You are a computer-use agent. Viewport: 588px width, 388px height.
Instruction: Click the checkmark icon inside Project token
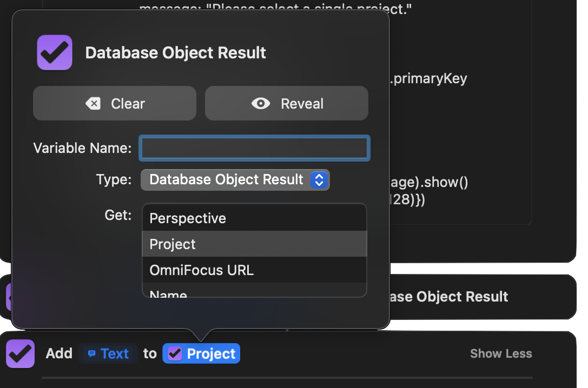pos(174,354)
